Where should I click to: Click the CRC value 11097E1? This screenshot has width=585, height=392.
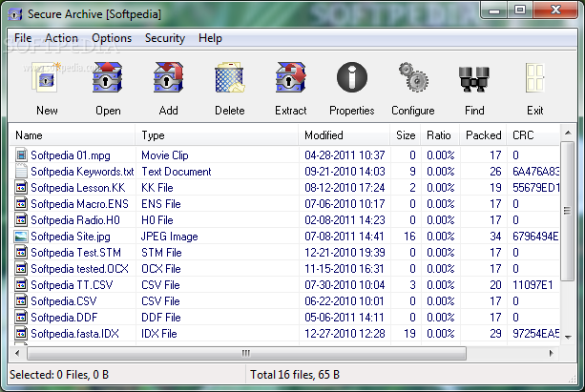tap(533, 284)
